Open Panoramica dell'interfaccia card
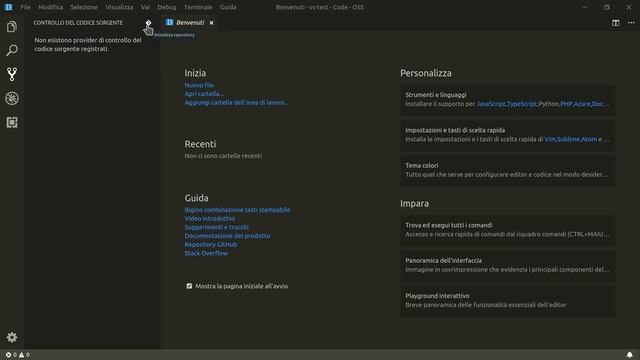This screenshot has height=360, width=640. point(507,265)
